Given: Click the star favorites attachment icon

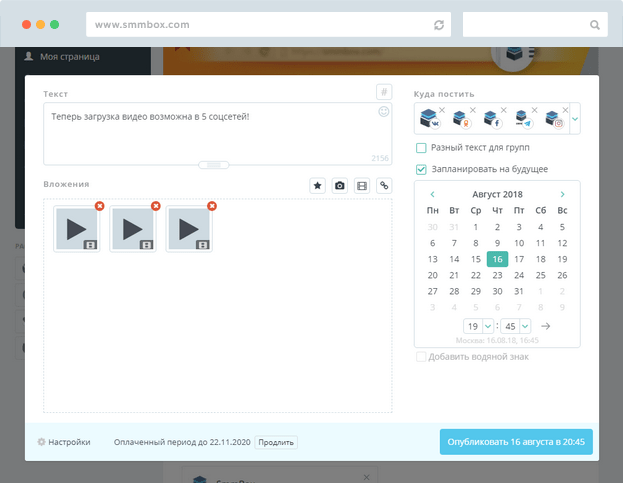Looking at the screenshot, I should (x=317, y=185).
